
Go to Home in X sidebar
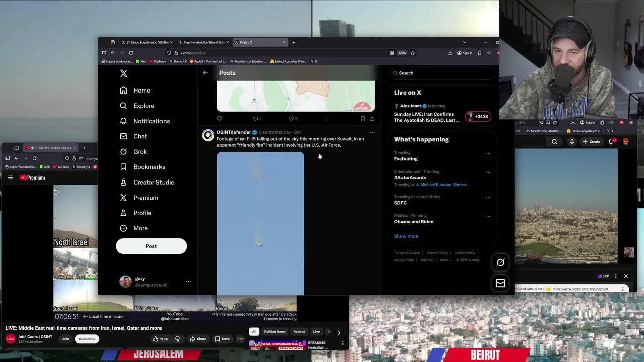[135, 90]
